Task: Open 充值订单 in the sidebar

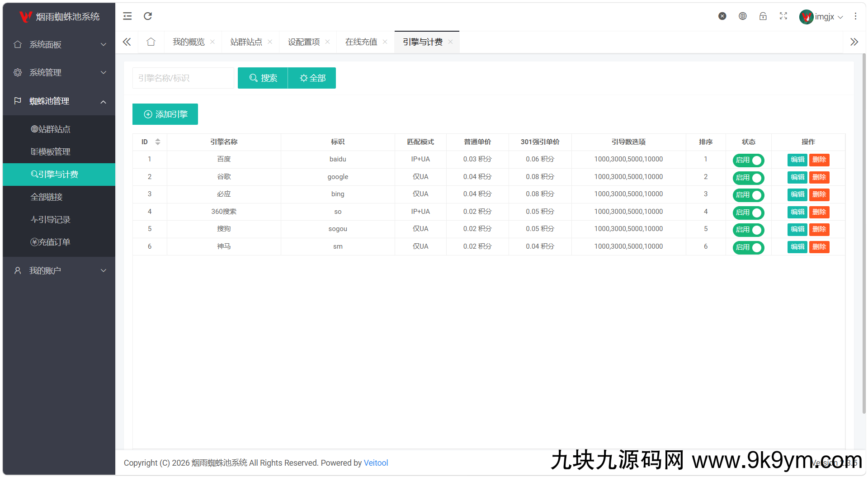Action: click(x=59, y=242)
